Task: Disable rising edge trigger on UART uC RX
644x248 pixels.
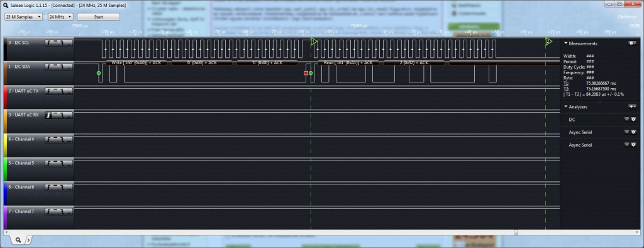Action: (49, 115)
